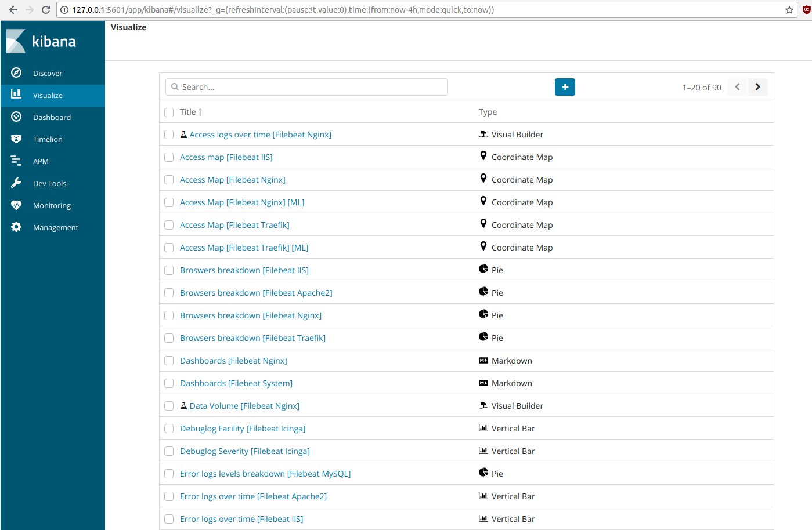Click the Kibana logo

click(x=41, y=41)
